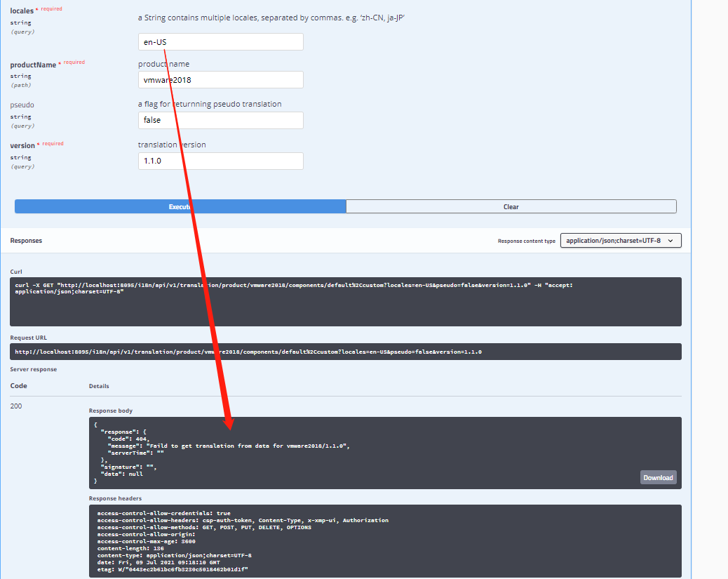Screen dimensions: 728x579
Task: Click the pseudo input containing false
Action: (220, 120)
